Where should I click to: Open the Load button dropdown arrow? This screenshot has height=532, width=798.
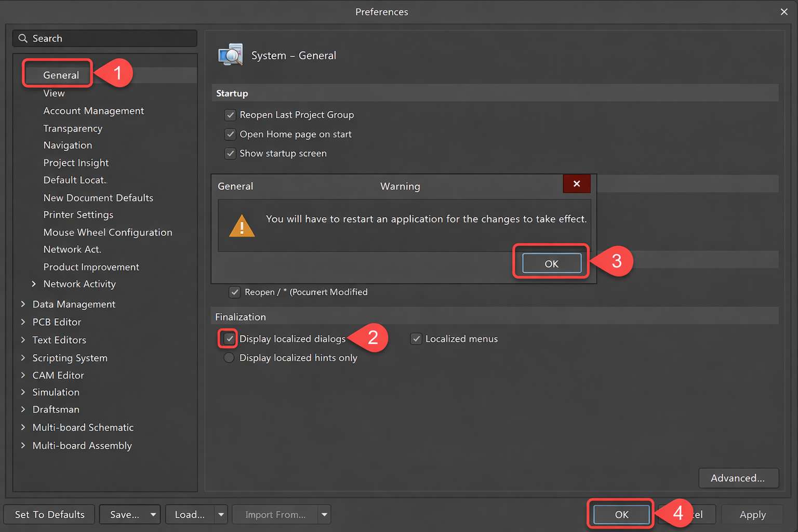point(221,515)
